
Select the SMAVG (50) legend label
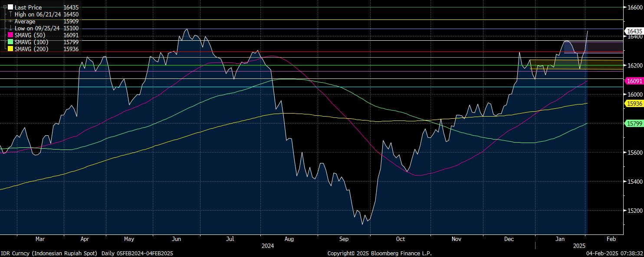[30, 35]
